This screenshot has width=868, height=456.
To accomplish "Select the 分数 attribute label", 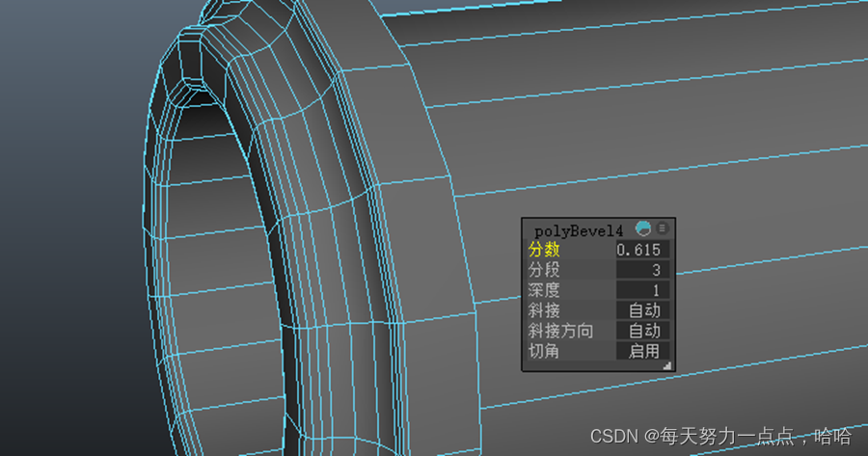I will click(x=544, y=250).
